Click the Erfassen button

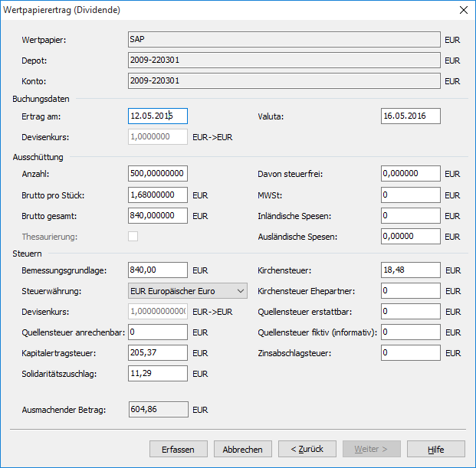[x=179, y=450]
